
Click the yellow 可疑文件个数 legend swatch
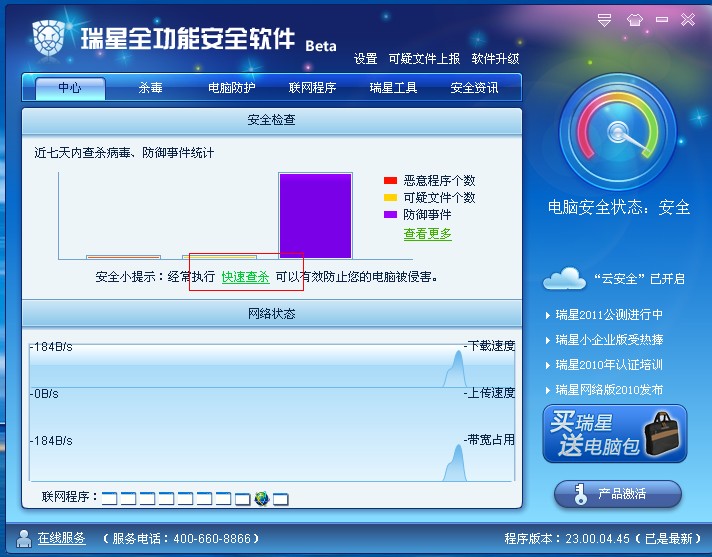(391, 197)
